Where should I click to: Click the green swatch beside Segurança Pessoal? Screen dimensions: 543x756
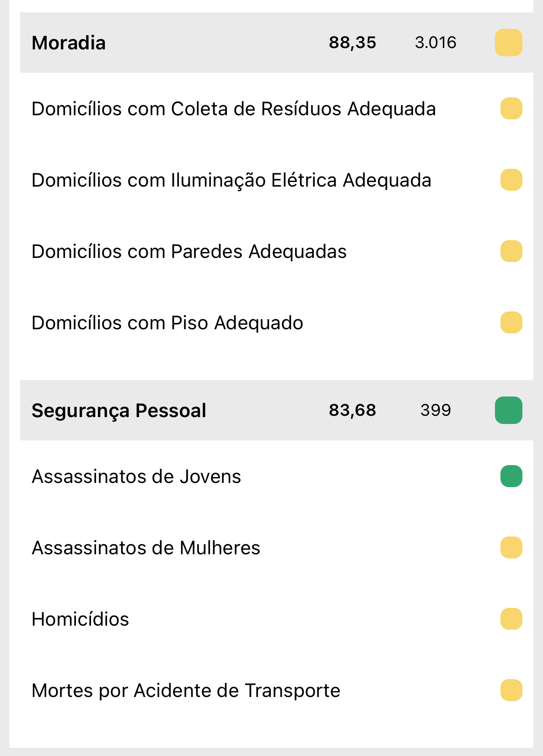[x=508, y=410]
